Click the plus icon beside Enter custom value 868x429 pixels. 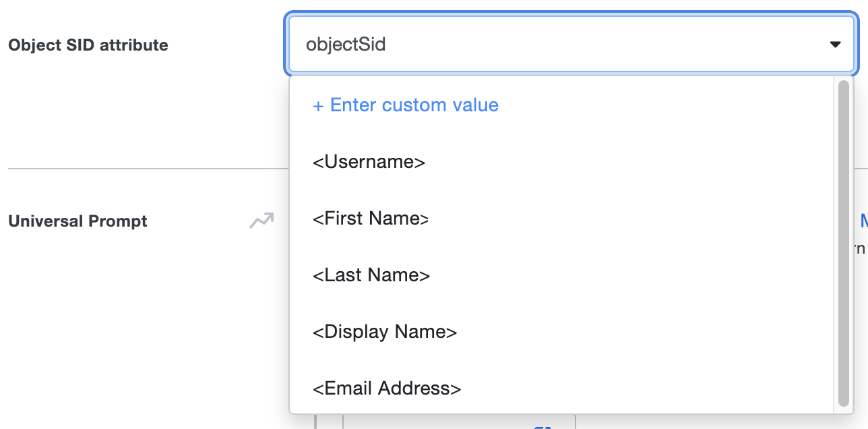[x=317, y=105]
